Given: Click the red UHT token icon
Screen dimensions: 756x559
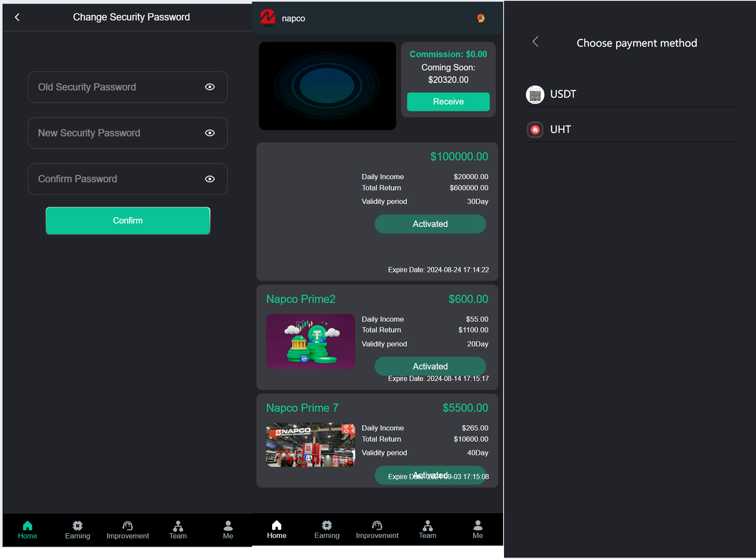Looking at the screenshot, I should click(x=535, y=130).
